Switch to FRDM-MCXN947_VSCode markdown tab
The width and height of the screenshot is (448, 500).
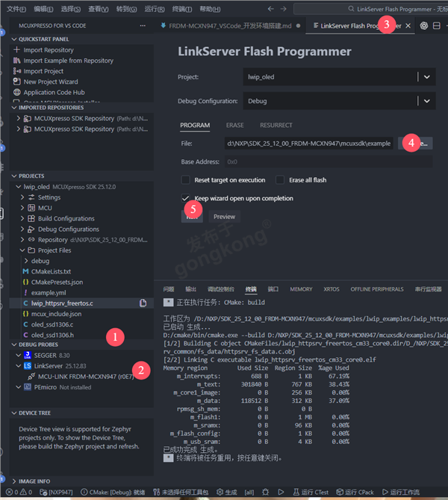pyautogui.click(x=230, y=26)
